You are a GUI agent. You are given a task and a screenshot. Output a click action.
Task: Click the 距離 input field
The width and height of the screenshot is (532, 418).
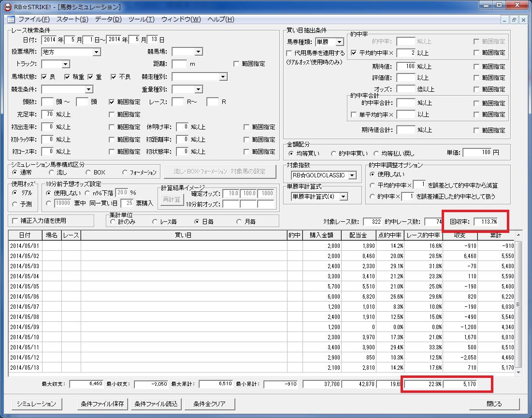pos(179,64)
